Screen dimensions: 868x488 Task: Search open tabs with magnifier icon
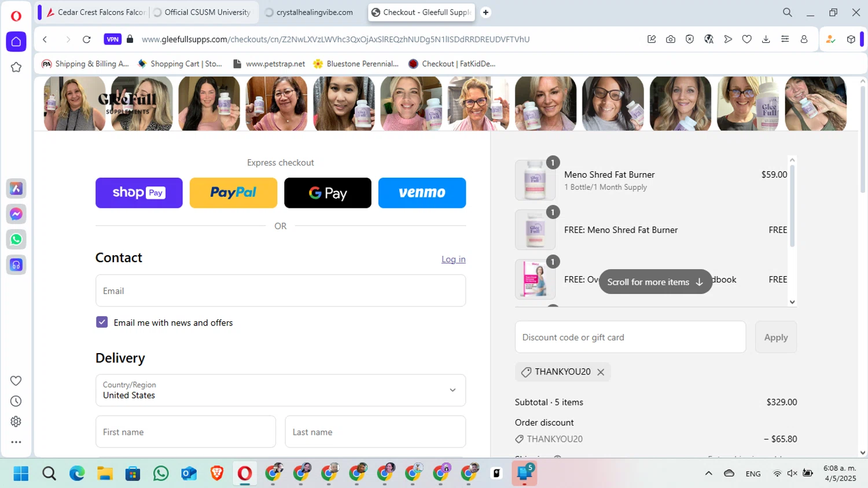(788, 12)
